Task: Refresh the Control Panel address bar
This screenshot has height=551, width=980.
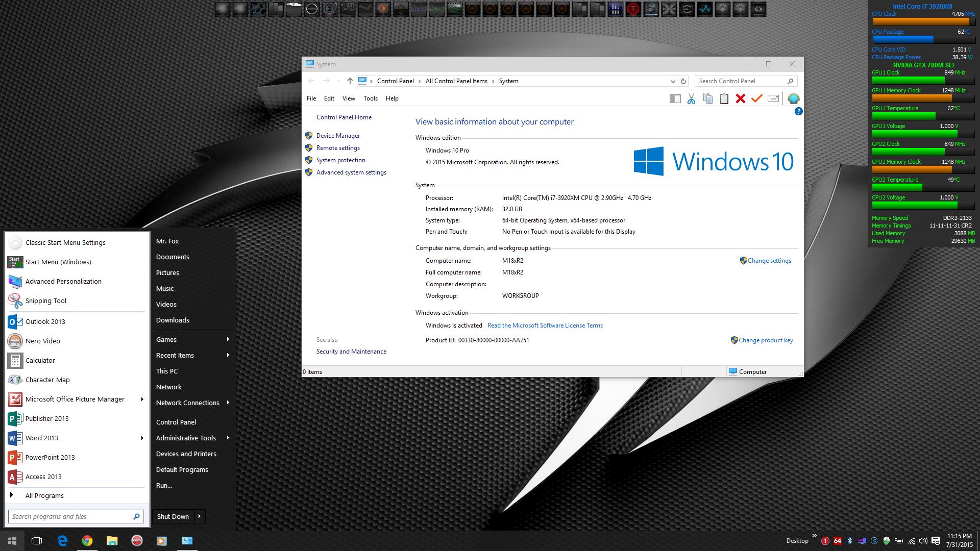Action: click(683, 81)
